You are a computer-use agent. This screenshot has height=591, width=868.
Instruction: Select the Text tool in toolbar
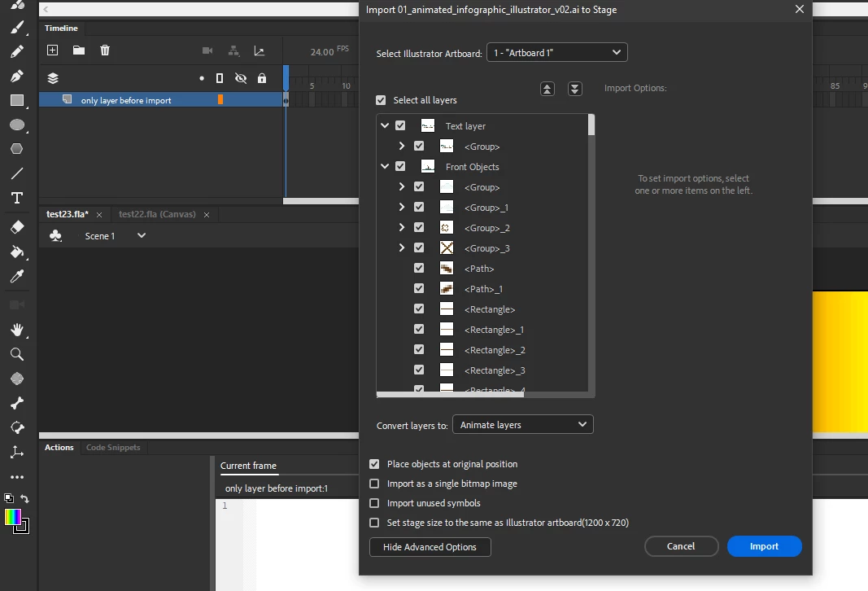click(16, 198)
